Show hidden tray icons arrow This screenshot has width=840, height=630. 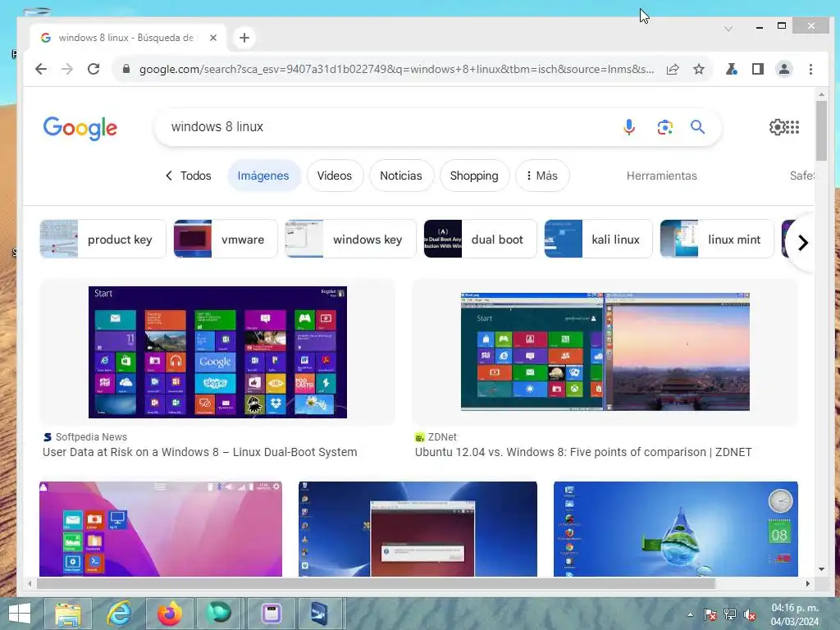[691, 615]
